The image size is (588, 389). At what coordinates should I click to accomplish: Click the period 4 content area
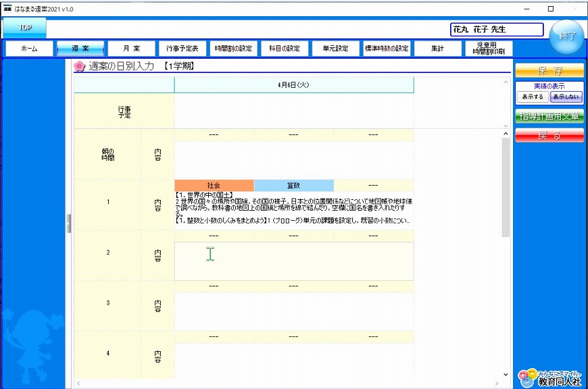point(294,361)
